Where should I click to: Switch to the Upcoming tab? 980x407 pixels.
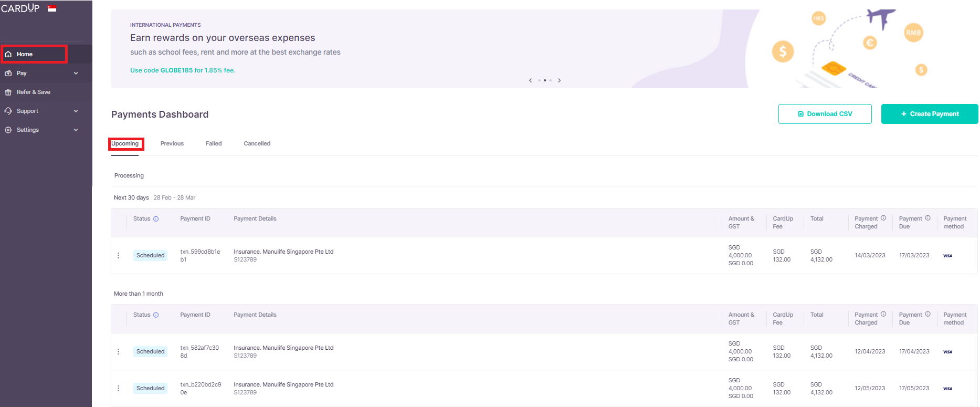tap(125, 143)
